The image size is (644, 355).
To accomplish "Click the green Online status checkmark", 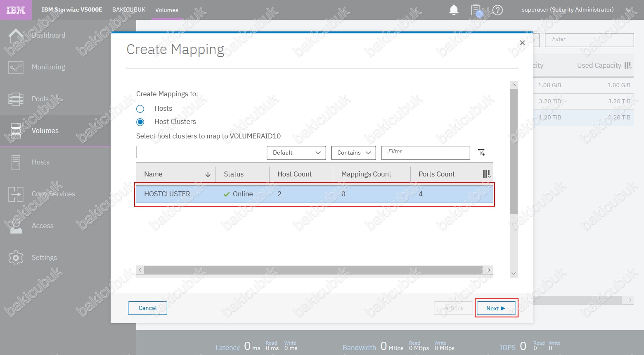I will point(226,194).
